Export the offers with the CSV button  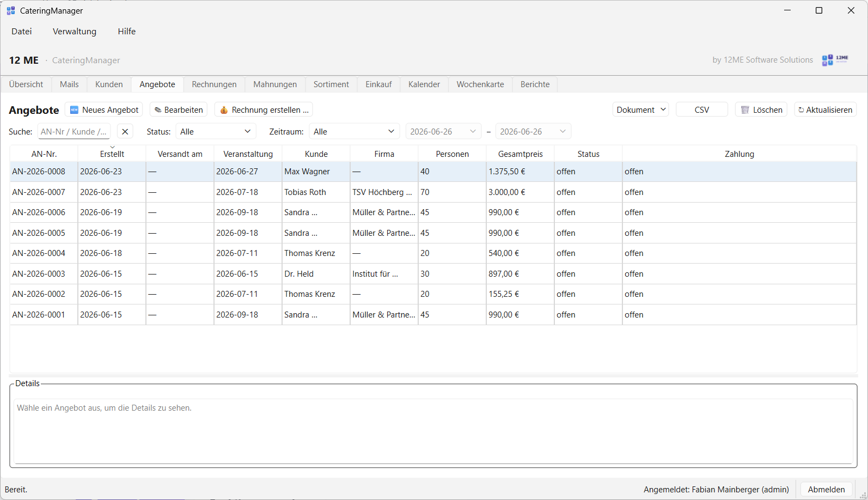[702, 110]
